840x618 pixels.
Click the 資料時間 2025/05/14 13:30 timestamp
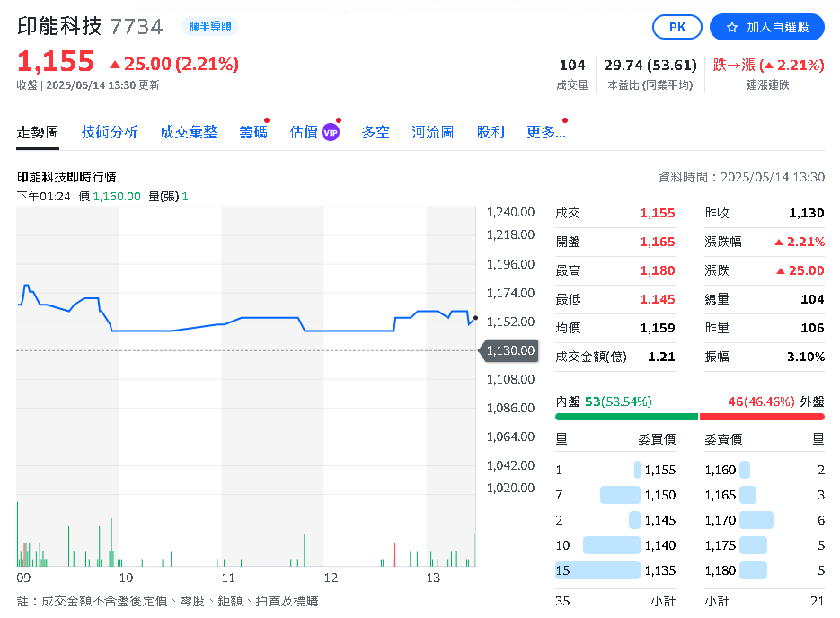[x=741, y=177]
